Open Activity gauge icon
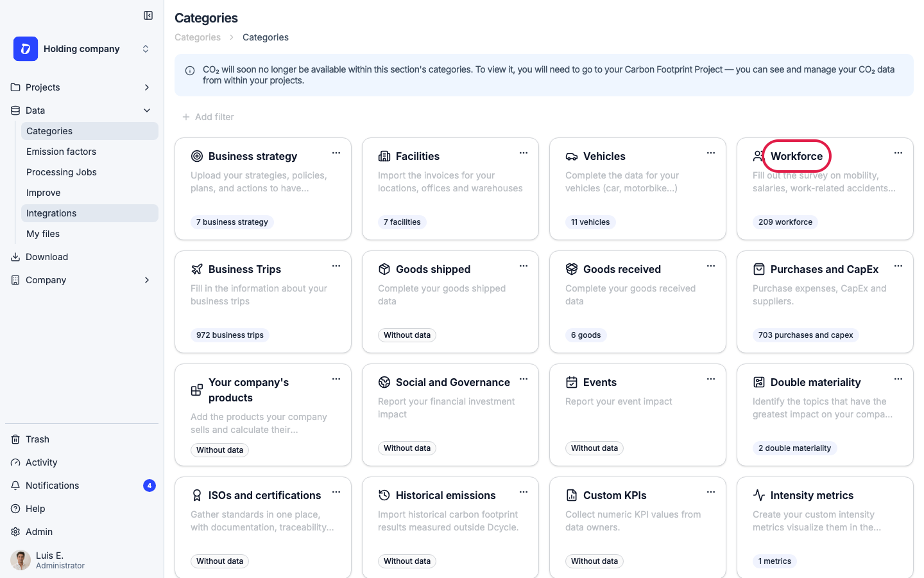The height and width of the screenshot is (578, 924). 15,462
